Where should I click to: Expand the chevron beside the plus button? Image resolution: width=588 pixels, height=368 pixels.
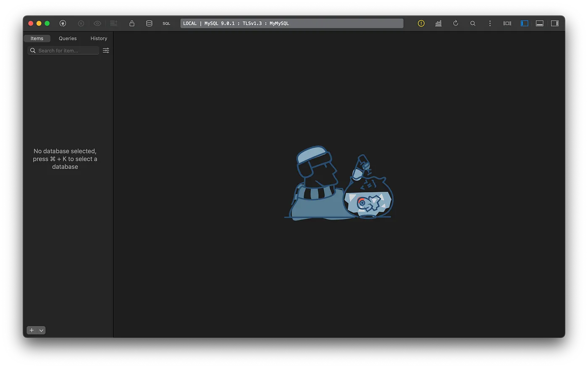pyautogui.click(x=41, y=330)
